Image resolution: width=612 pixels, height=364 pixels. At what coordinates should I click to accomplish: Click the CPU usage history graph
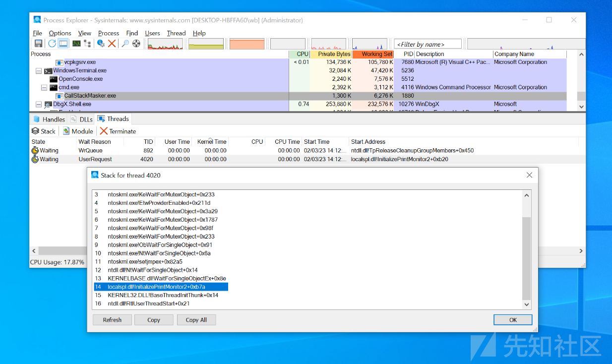coord(165,44)
